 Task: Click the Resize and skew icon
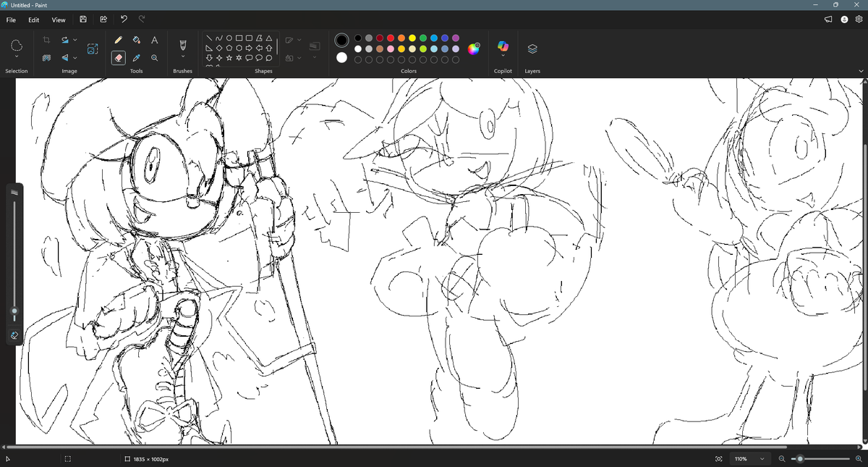point(93,49)
